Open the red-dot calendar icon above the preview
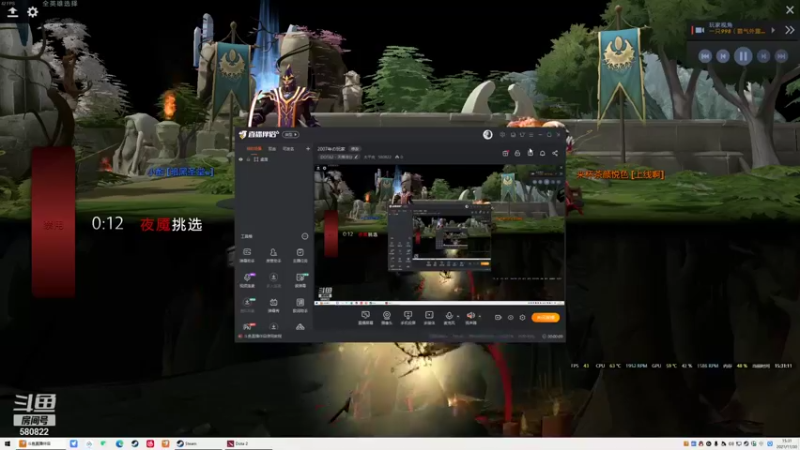The image size is (800, 450). (x=505, y=154)
